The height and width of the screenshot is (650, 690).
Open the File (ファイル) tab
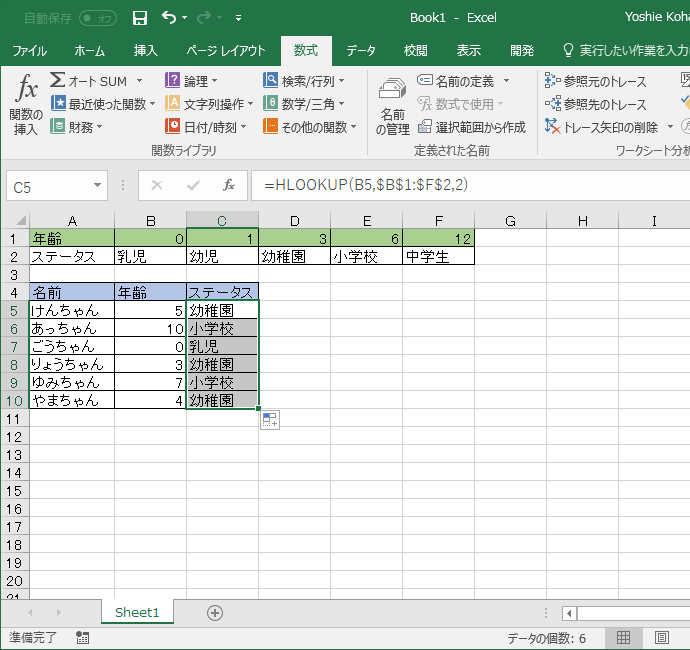coord(29,51)
